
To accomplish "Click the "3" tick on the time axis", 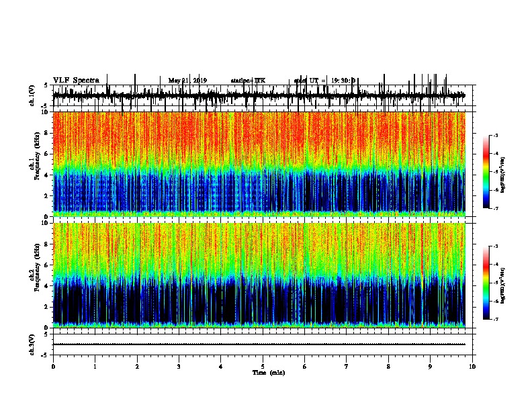I will coord(179,367).
